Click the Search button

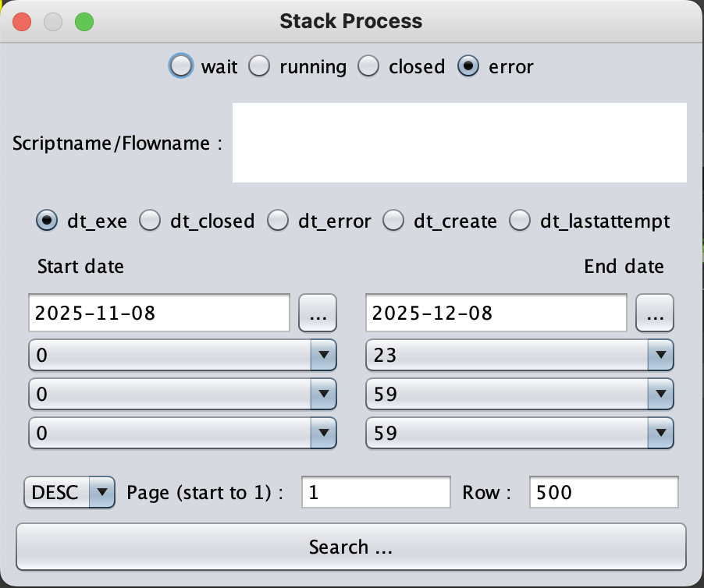pyautogui.click(x=351, y=547)
